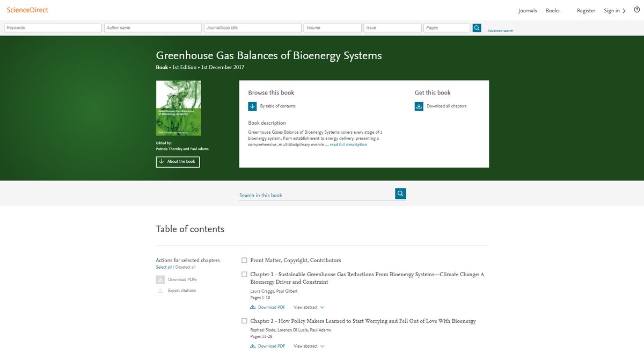The image size is (644, 353).
Task: Click the Download all chapters icon
Action: [419, 106]
